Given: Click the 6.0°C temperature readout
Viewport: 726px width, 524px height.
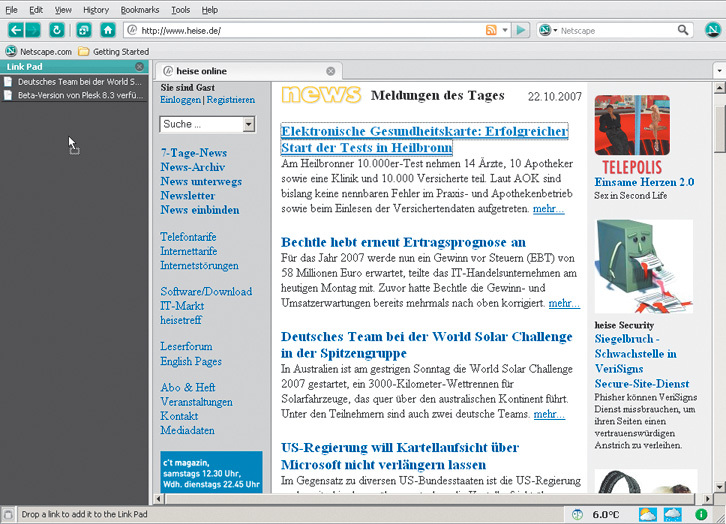Looking at the screenshot, I should [606, 514].
